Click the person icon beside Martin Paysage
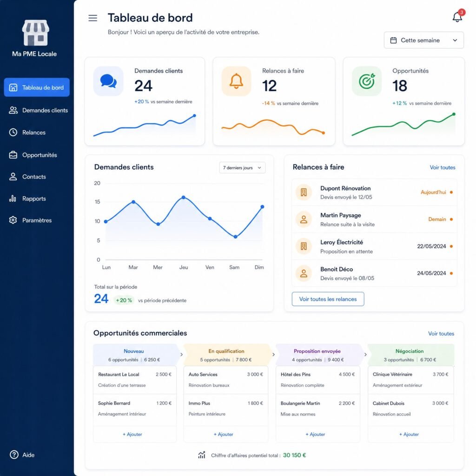 [x=304, y=219]
